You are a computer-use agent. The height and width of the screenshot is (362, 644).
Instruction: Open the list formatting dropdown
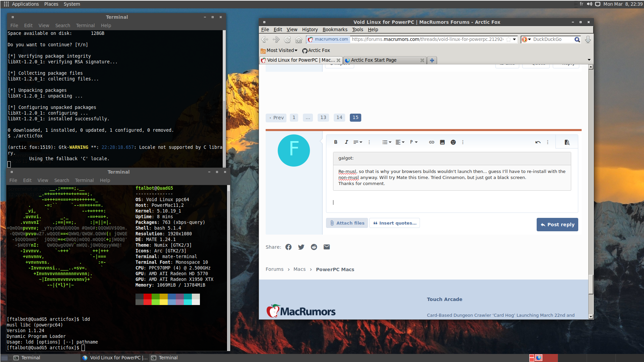pyautogui.click(x=386, y=142)
